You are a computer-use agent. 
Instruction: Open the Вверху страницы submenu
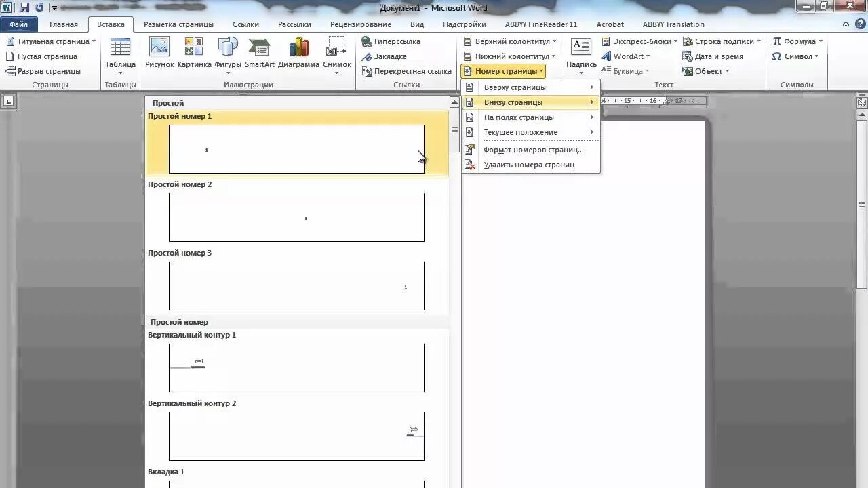(x=531, y=87)
